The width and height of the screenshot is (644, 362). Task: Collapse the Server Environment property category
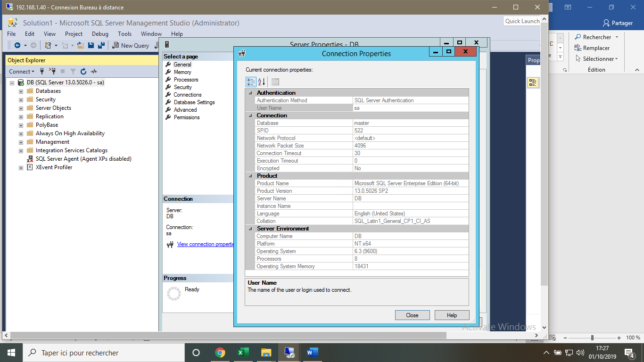tap(249, 229)
